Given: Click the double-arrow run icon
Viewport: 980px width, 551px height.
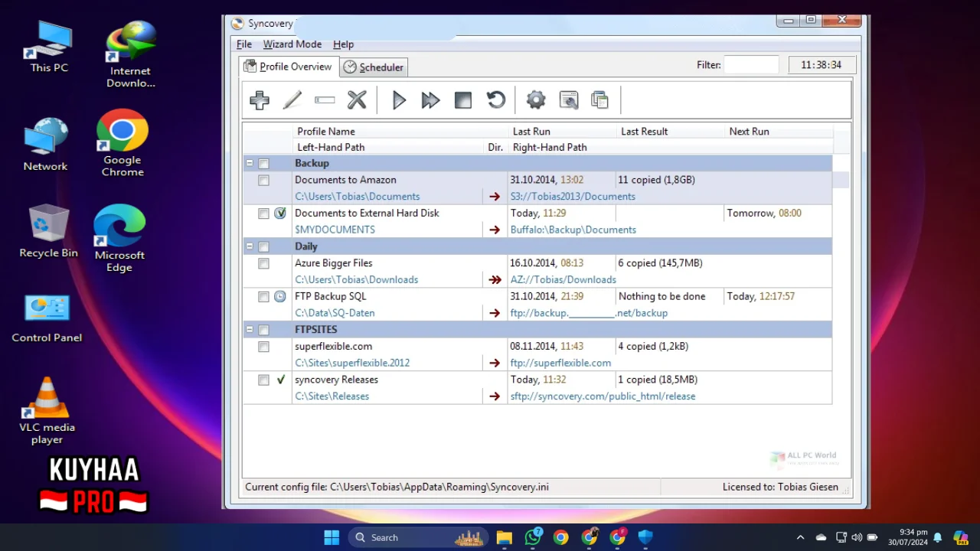Looking at the screenshot, I should coord(431,100).
